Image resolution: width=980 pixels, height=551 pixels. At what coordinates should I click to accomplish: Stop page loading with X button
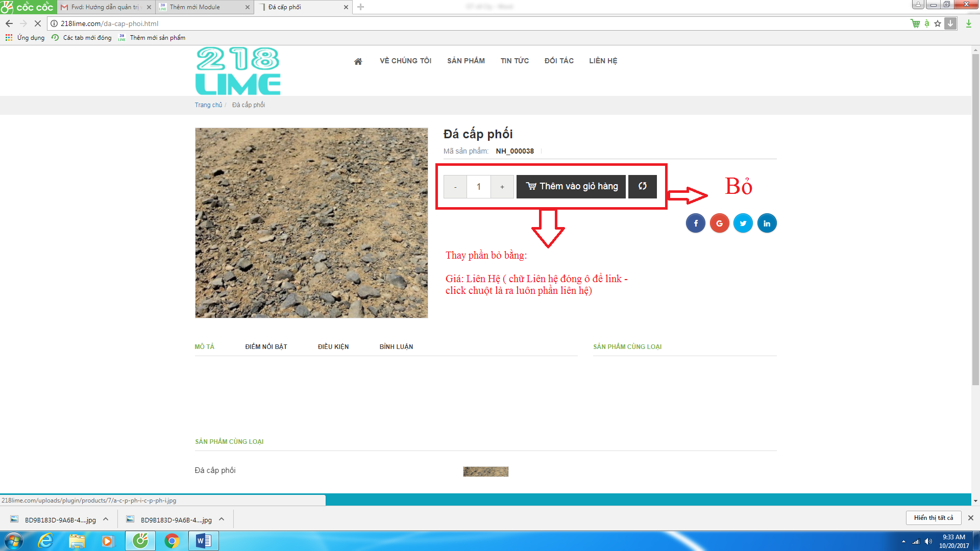coord(37,23)
